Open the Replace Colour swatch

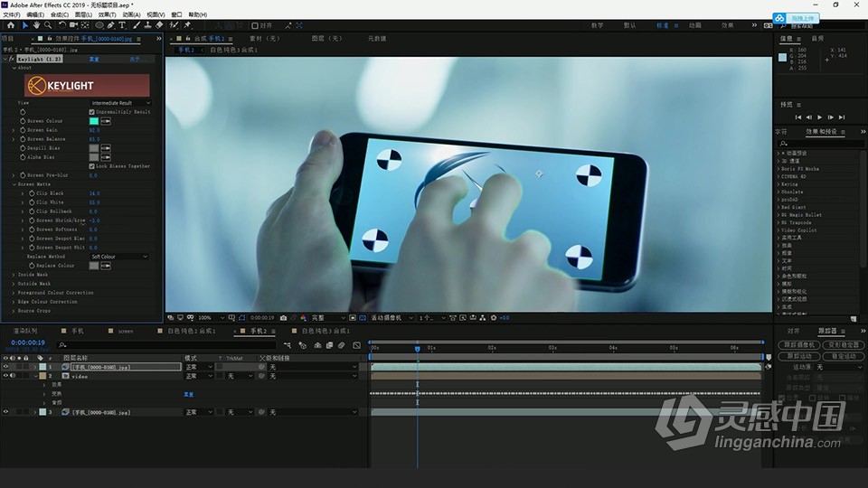pos(94,266)
